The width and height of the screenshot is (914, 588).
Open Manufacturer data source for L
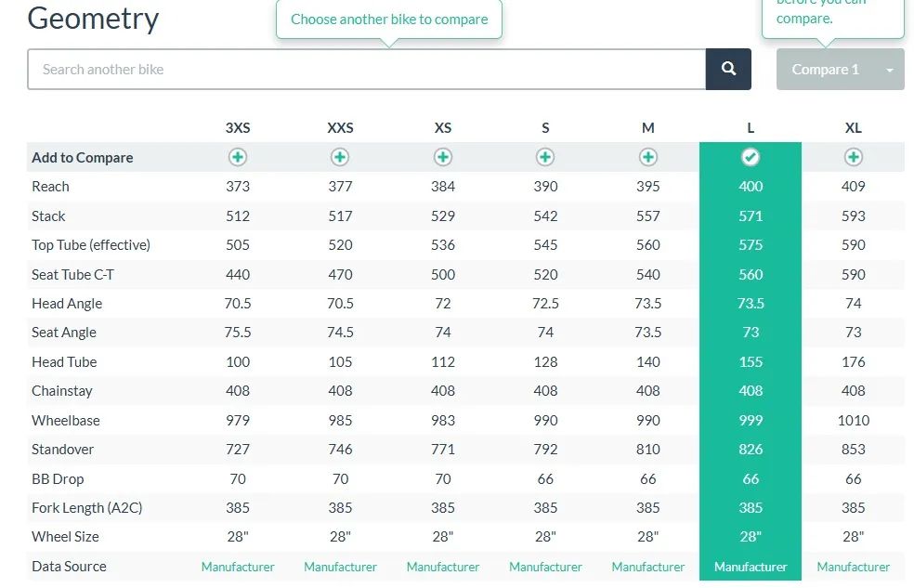click(x=751, y=567)
